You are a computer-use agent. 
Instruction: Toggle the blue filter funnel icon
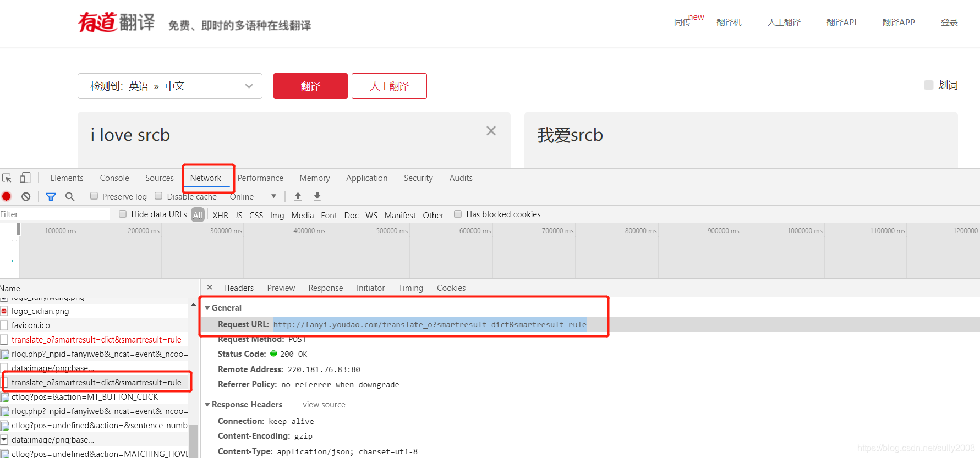pos(51,196)
